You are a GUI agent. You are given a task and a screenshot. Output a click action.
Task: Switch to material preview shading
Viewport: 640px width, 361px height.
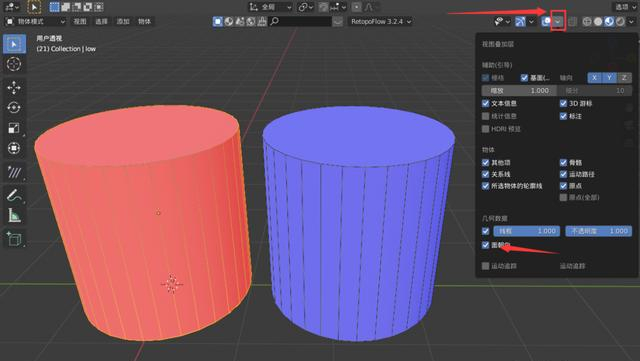[609, 21]
